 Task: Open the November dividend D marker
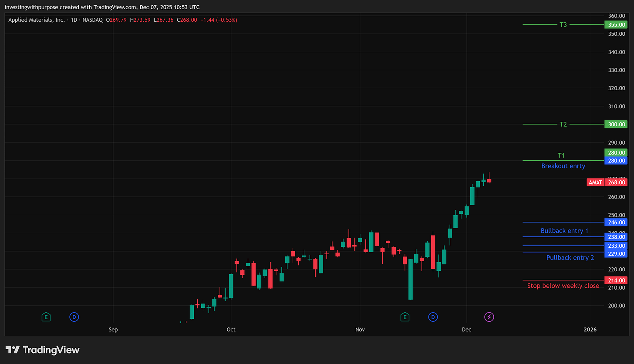(433, 317)
